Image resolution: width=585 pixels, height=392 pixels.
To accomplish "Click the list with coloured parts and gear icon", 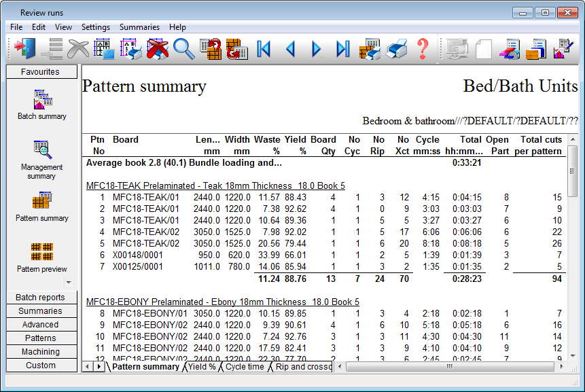I will (x=510, y=49).
